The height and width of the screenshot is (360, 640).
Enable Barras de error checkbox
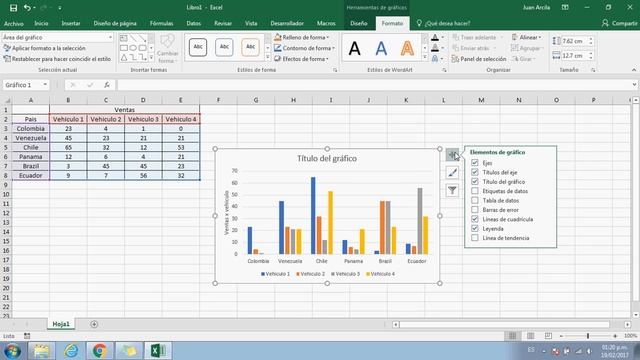pyautogui.click(x=475, y=210)
